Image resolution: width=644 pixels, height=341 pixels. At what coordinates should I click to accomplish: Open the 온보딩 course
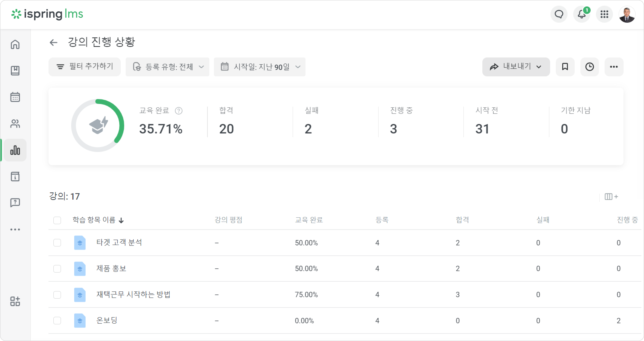pos(107,320)
